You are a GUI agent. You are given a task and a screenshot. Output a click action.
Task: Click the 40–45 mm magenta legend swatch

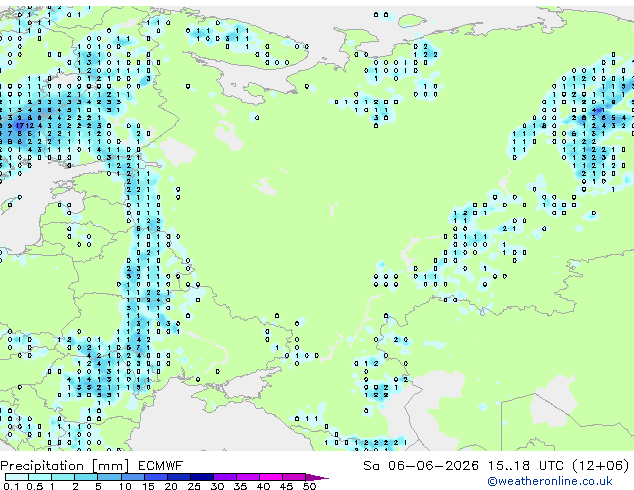click(271, 477)
